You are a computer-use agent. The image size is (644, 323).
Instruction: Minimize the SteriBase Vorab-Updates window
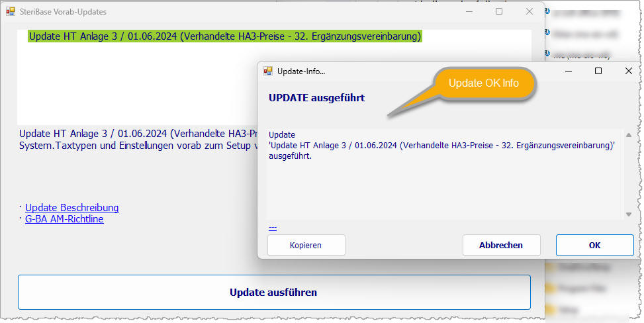coord(469,11)
